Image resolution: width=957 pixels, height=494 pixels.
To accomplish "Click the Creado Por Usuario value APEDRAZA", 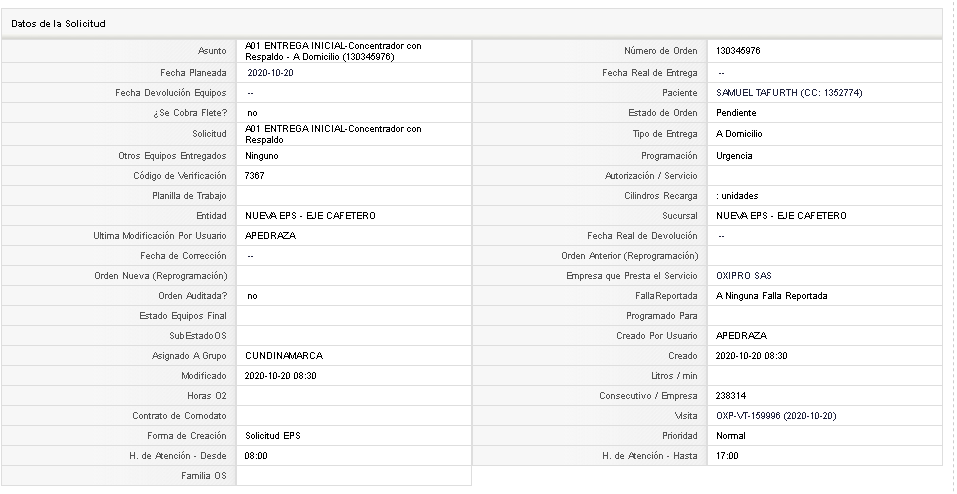I will click(741, 336).
